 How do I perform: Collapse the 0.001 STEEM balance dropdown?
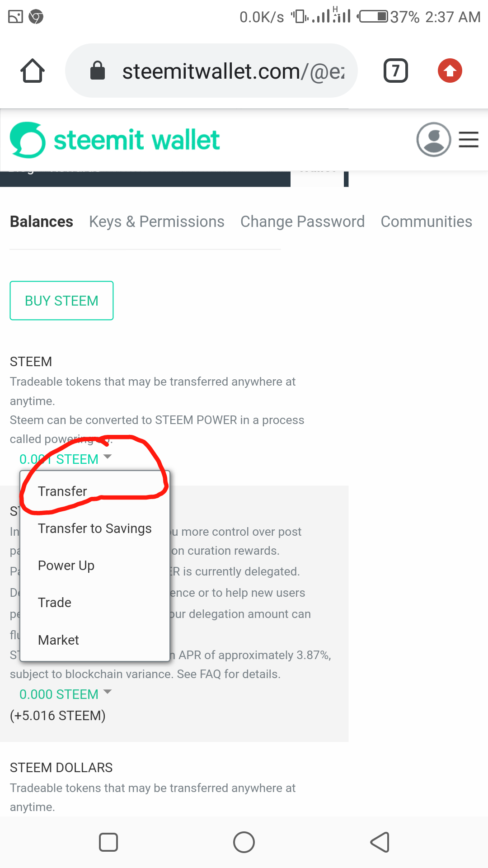(65, 459)
